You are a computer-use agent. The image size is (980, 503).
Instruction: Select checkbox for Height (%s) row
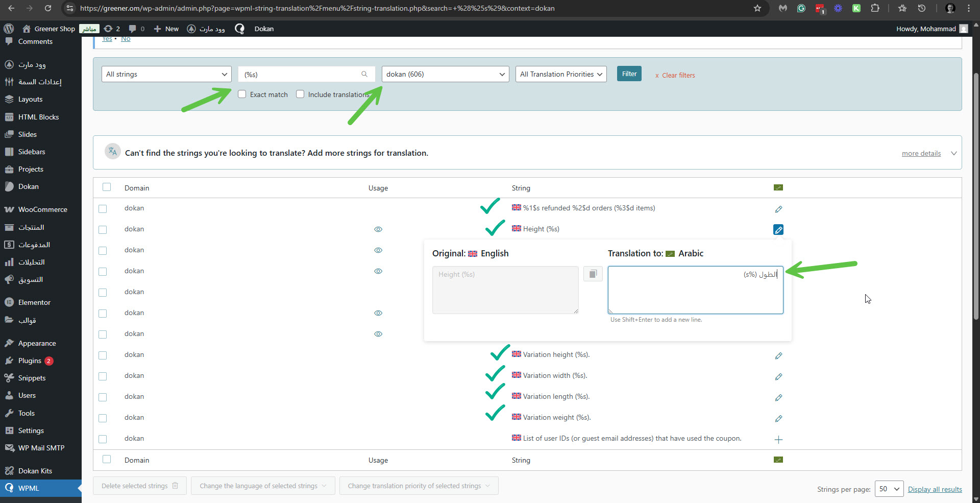click(103, 230)
